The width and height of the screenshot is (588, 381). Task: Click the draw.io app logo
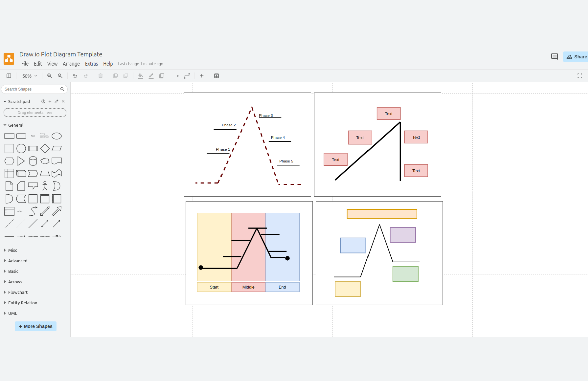(9, 58)
